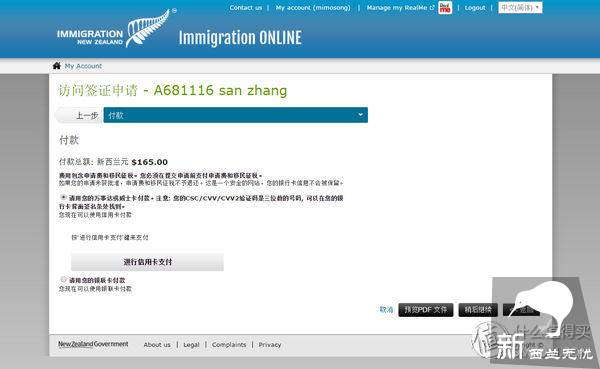Click the Logout link
This screenshot has width=600, height=369.
[x=475, y=8]
